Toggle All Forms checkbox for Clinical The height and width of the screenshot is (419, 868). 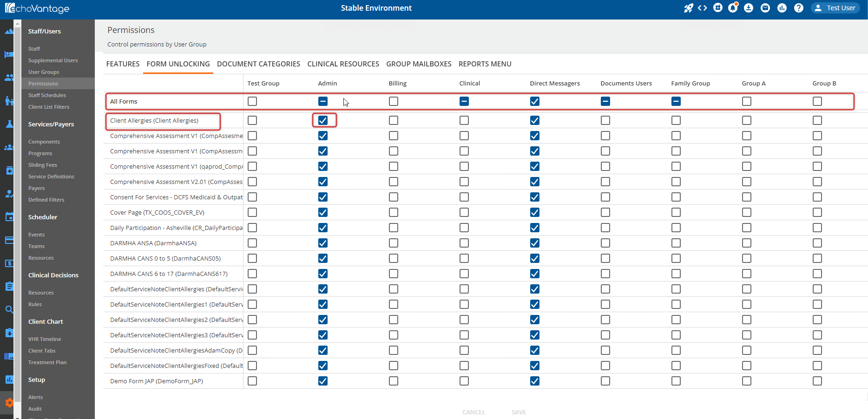[x=464, y=101]
